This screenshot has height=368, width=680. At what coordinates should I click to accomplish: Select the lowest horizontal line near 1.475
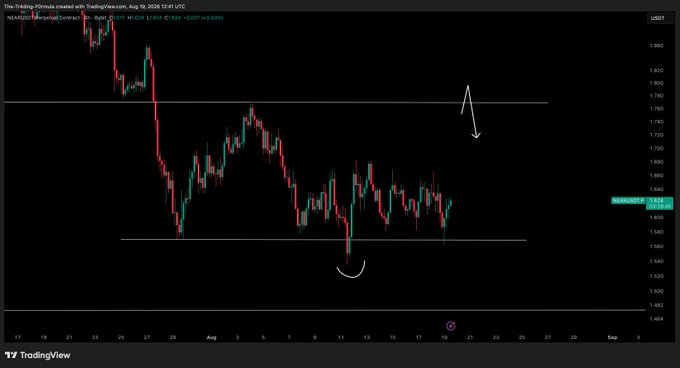pyautogui.click(x=324, y=310)
